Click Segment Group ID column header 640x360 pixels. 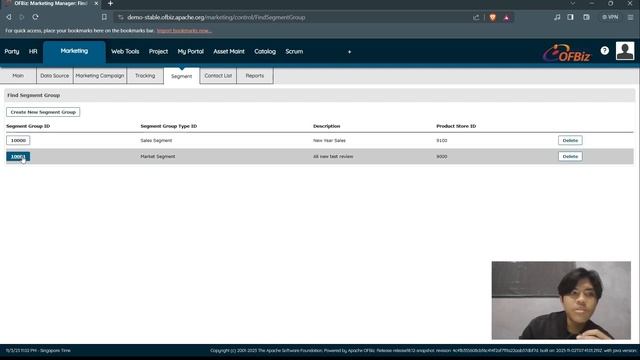point(28,126)
